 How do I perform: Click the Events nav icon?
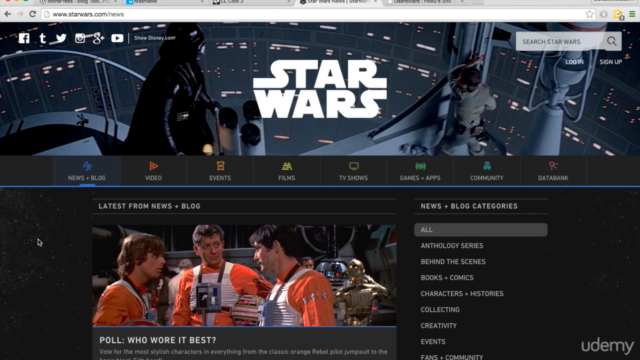click(220, 166)
